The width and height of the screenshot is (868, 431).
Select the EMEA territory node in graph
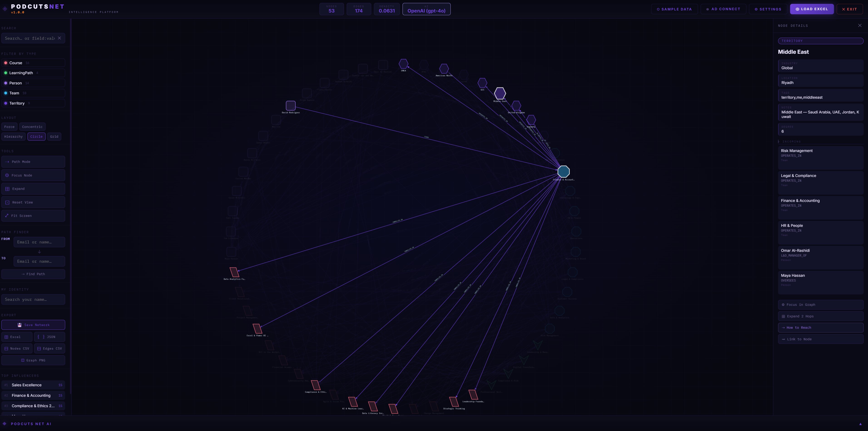pyautogui.click(x=403, y=64)
